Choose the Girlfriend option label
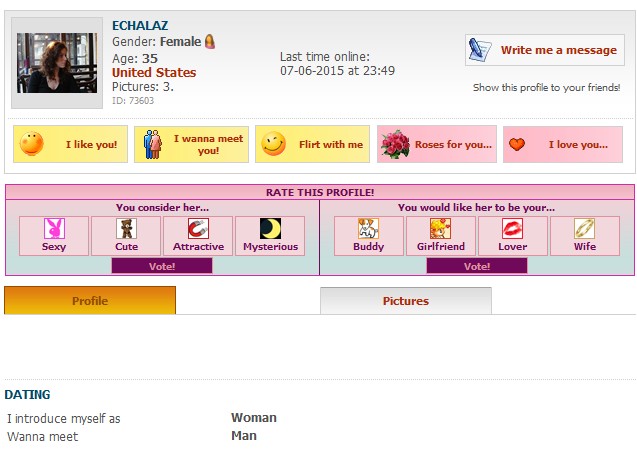Image resolution: width=637 pixels, height=463 pixels. [441, 247]
